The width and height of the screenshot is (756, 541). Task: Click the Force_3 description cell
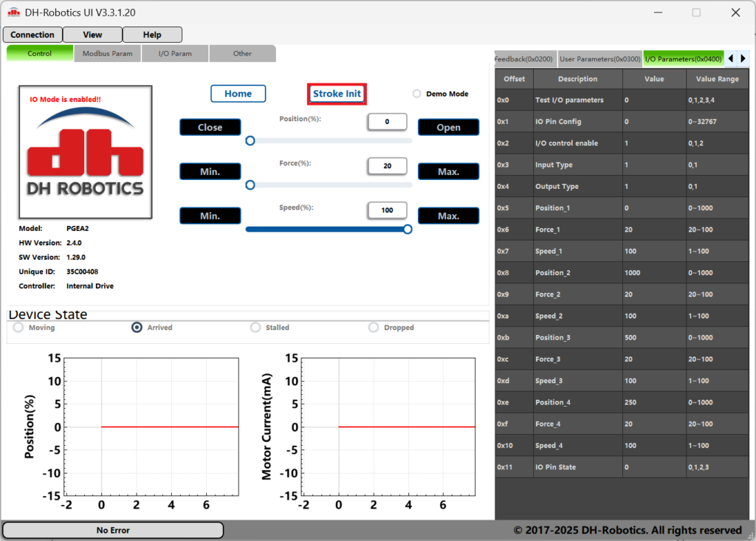[577, 359]
